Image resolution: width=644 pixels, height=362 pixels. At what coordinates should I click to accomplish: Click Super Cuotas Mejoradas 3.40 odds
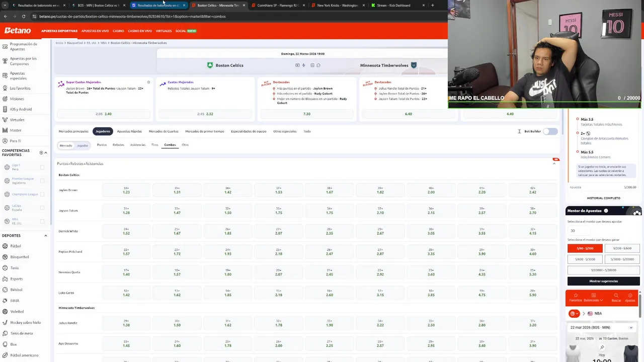[105, 114]
